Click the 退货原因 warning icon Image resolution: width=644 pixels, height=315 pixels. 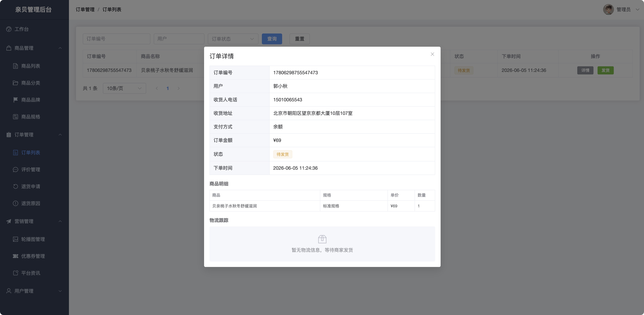click(x=16, y=203)
